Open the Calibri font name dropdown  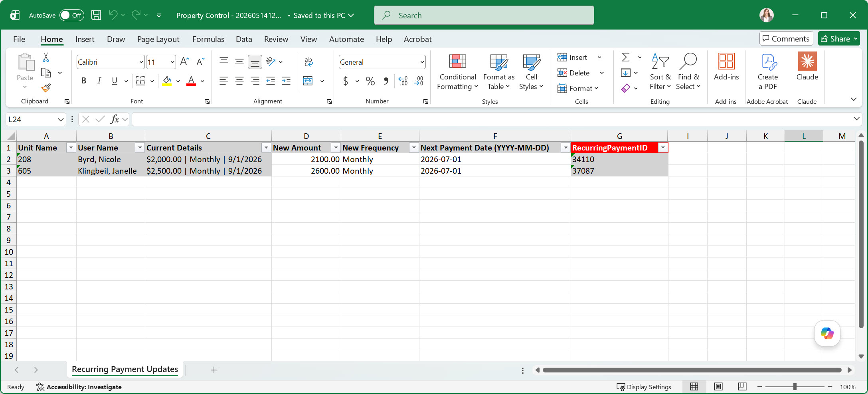point(141,62)
